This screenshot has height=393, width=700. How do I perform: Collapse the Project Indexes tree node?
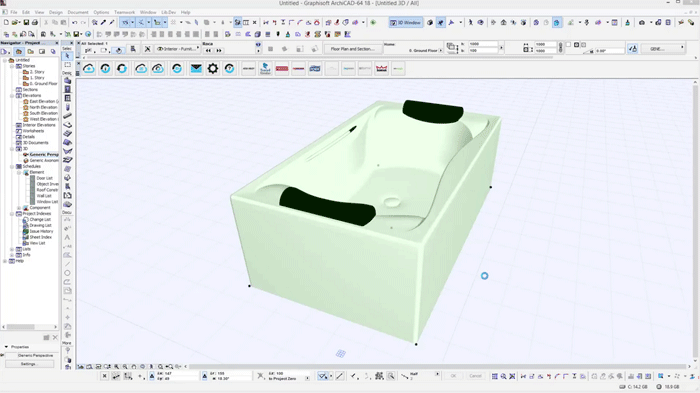(12, 213)
